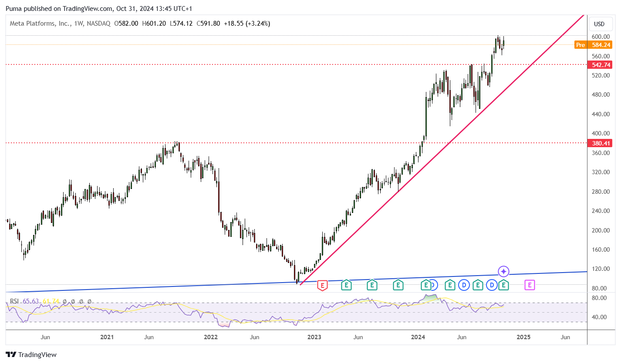Click the 2022 label on the time axis
This screenshot has height=364, width=621.
point(211,337)
